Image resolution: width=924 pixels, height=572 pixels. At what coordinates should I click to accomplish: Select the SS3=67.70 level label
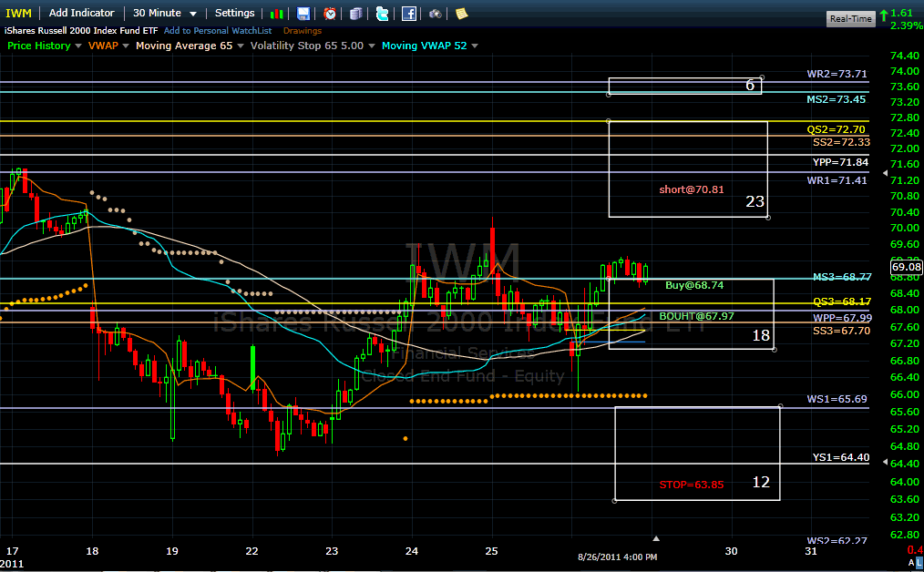(x=841, y=331)
